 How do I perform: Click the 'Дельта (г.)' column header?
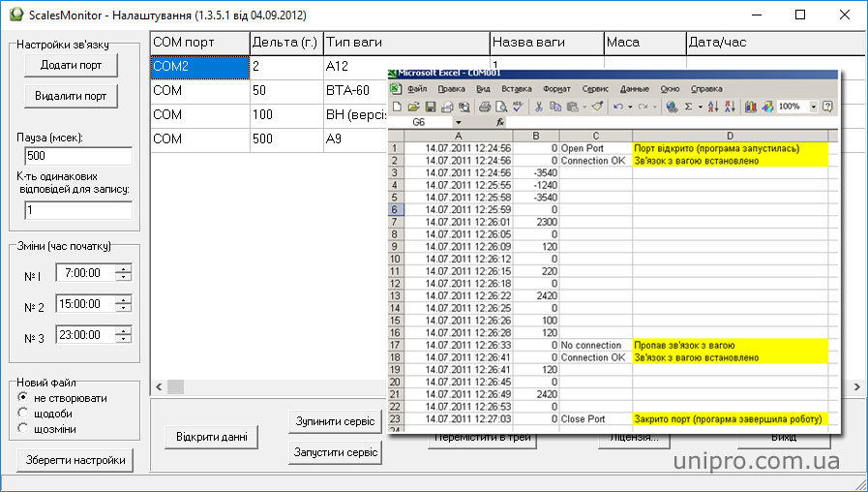tap(286, 43)
